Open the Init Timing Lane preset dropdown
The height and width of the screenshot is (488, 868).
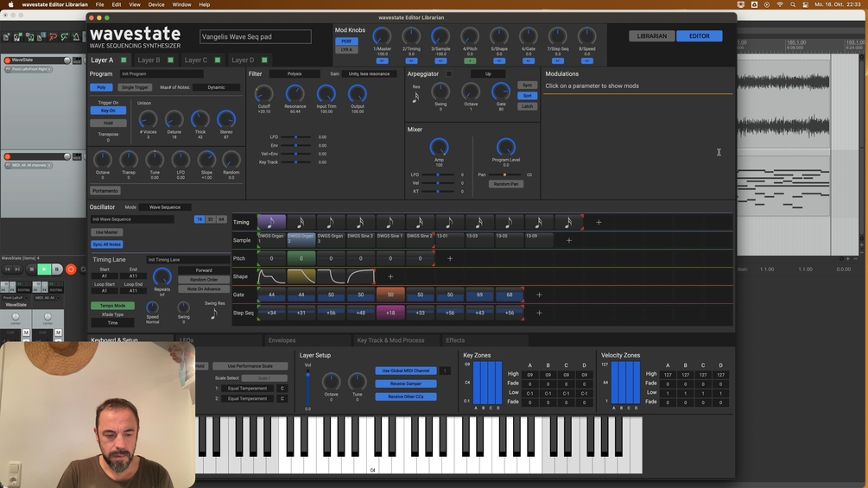pos(187,259)
